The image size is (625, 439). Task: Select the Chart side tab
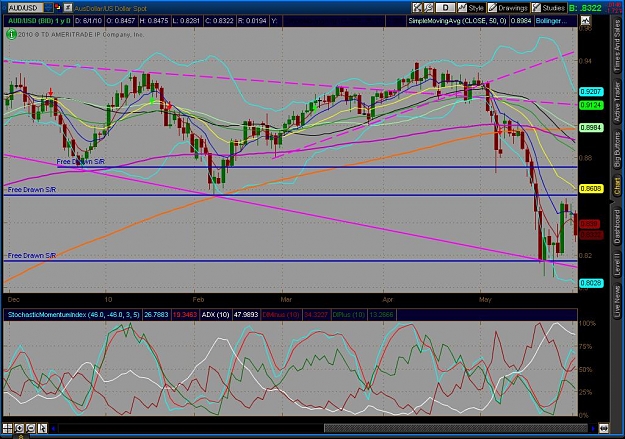(x=617, y=186)
